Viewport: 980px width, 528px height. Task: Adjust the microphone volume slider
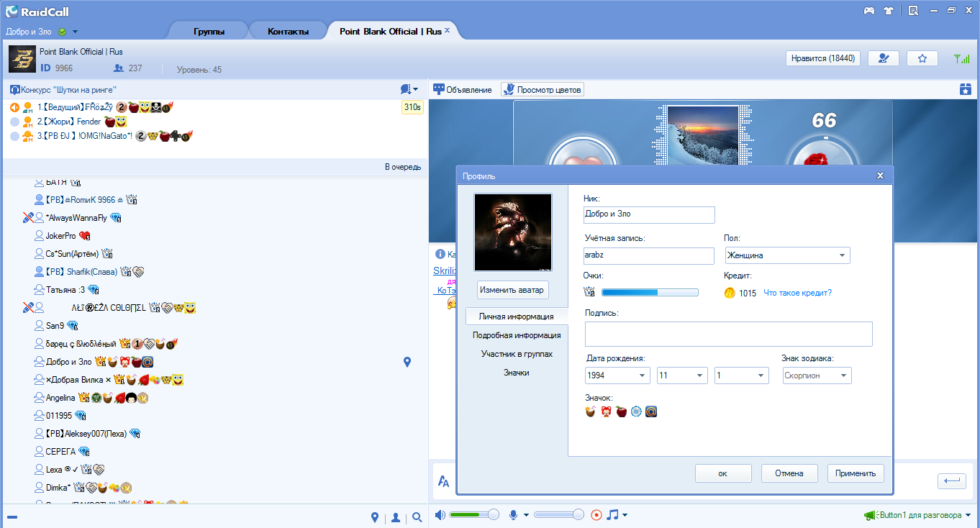click(x=558, y=514)
